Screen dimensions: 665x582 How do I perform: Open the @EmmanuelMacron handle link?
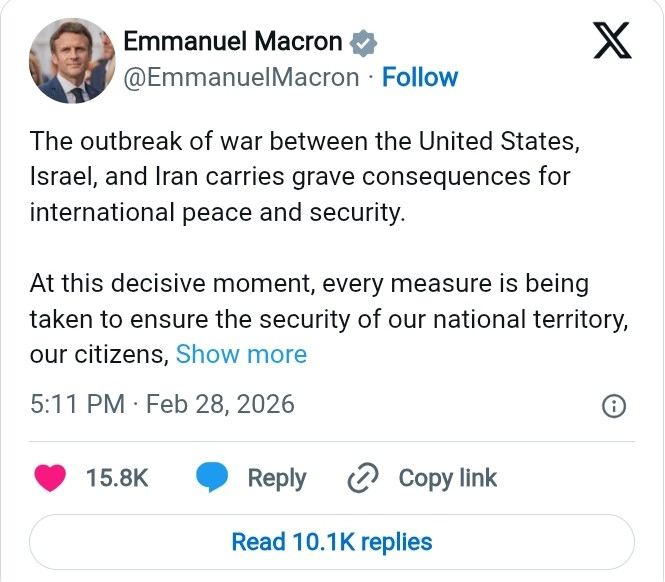[240, 77]
